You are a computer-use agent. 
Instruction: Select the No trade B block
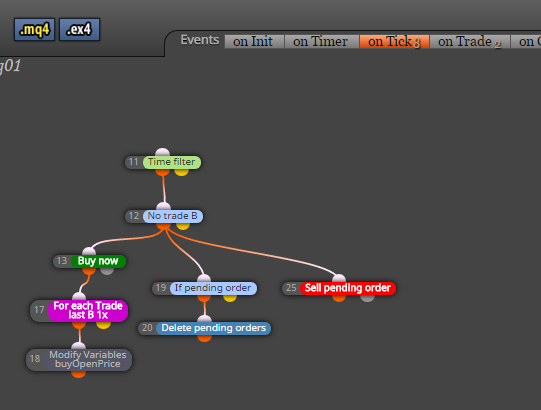click(x=173, y=216)
